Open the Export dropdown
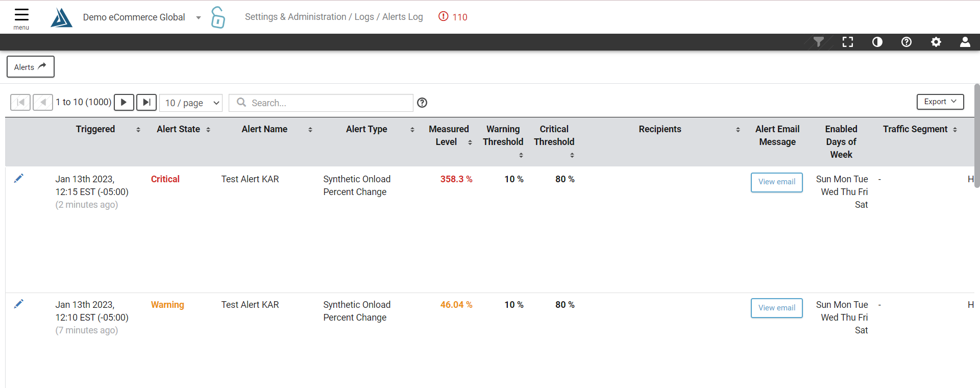This screenshot has height=388, width=980. coord(940,102)
